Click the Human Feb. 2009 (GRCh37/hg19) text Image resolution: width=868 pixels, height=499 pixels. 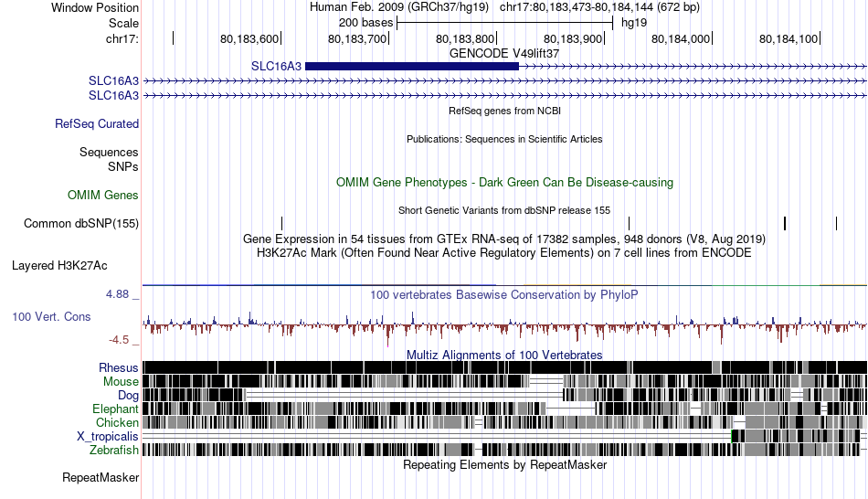click(399, 7)
